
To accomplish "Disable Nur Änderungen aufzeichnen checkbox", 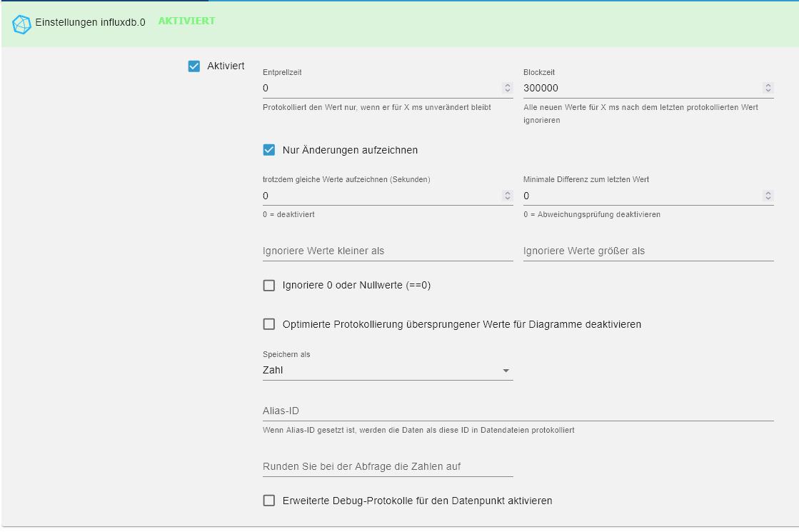I will tap(269, 150).
